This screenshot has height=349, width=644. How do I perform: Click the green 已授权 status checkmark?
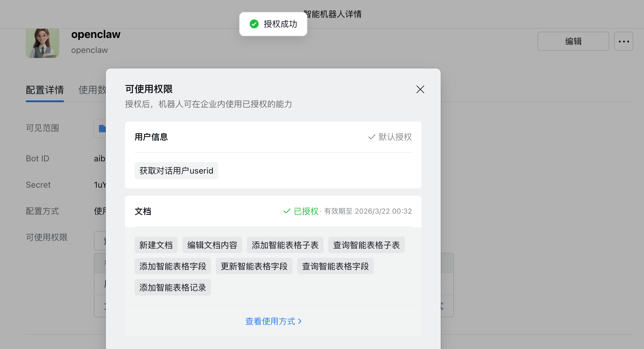(287, 211)
